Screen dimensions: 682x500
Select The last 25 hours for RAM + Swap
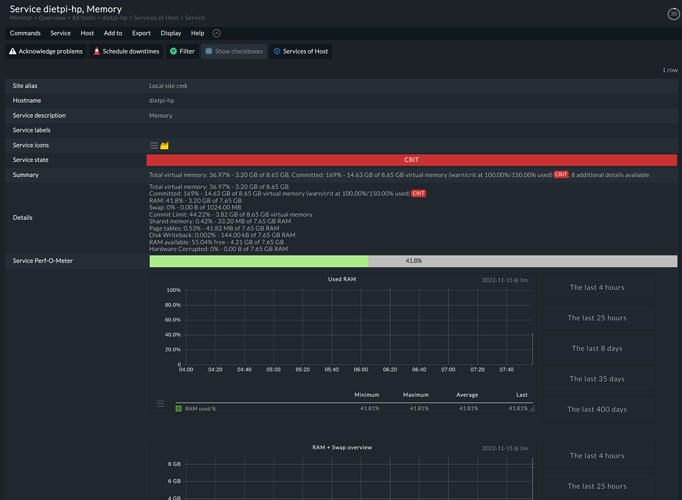pyautogui.click(x=599, y=486)
